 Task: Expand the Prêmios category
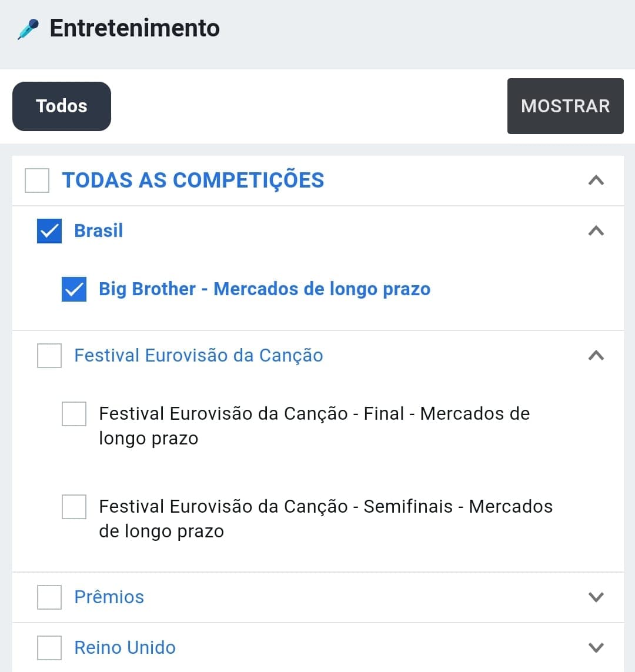click(596, 597)
